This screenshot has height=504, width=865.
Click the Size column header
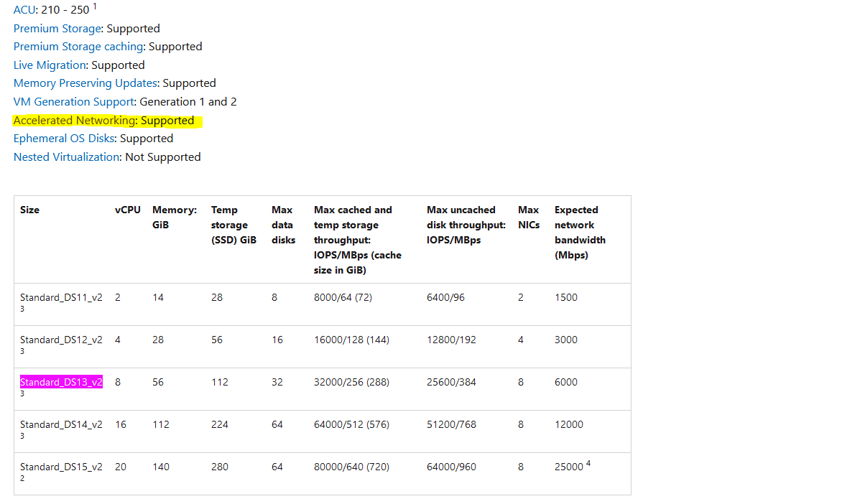29,210
